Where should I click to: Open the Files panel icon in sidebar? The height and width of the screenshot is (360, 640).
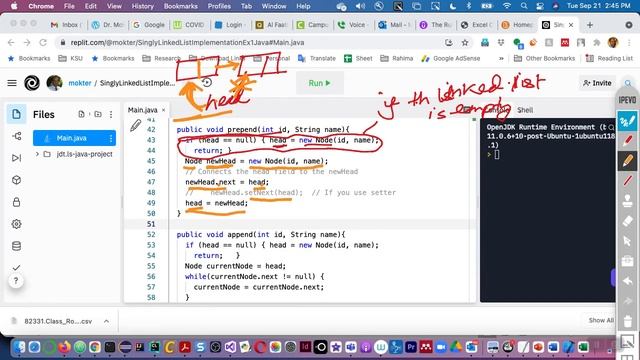pyautogui.click(x=16, y=114)
